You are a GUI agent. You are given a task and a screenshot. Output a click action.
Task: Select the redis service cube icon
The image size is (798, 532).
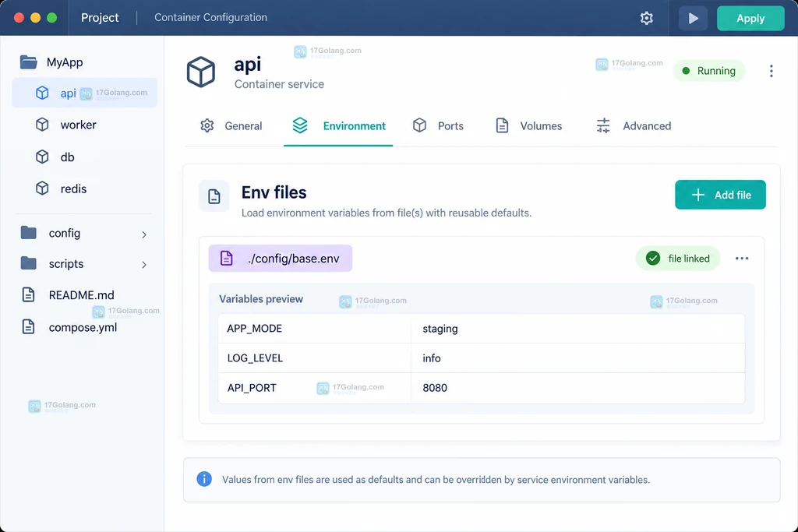42,188
